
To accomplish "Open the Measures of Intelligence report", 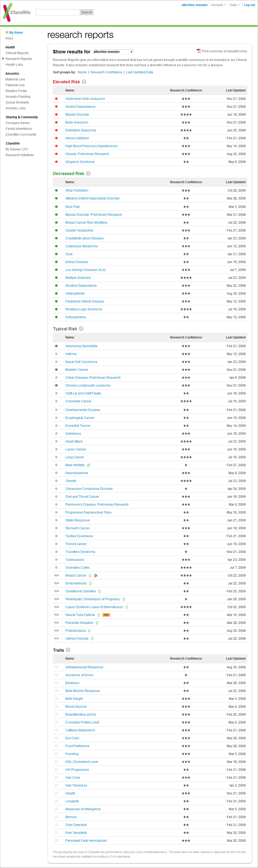I will (83, 809).
